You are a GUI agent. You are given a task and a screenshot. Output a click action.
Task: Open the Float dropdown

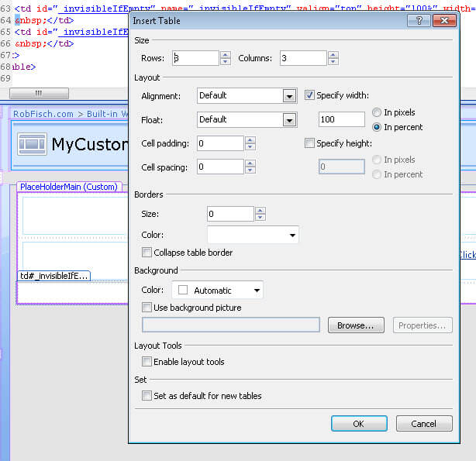pyautogui.click(x=290, y=119)
